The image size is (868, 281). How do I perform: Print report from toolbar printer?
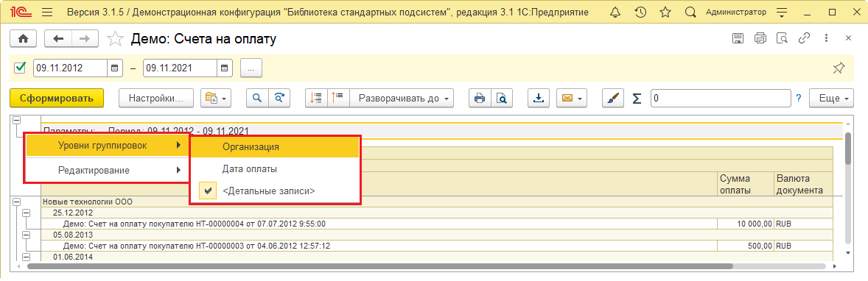[480, 98]
